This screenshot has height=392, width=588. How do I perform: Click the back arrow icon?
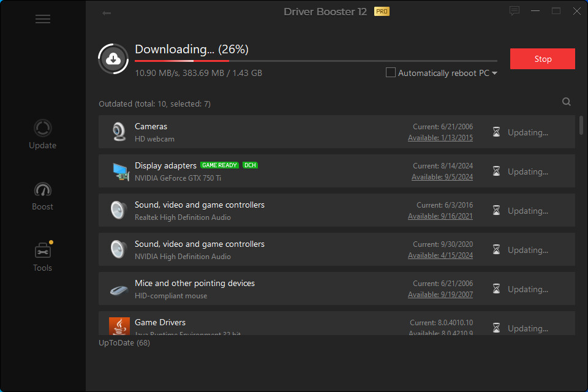tap(107, 13)
